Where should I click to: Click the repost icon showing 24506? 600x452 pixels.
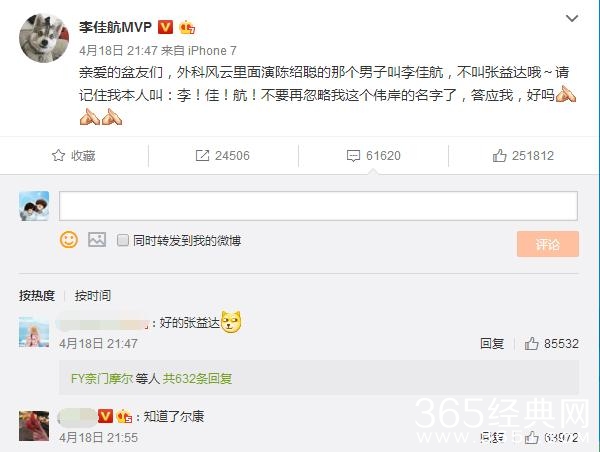[202, 155]
